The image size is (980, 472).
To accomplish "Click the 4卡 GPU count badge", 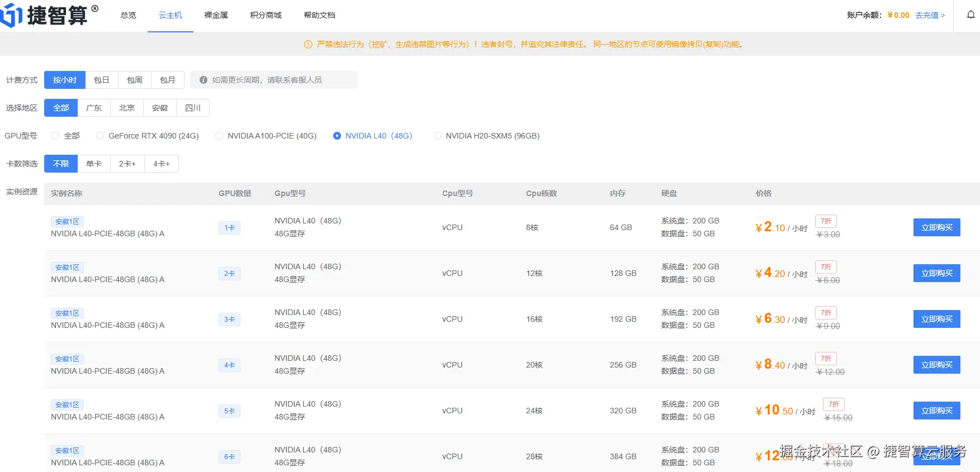I will (229, 365).
